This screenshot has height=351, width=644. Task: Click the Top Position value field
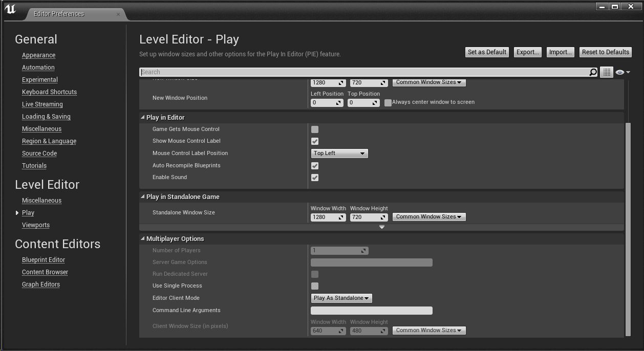363,103
